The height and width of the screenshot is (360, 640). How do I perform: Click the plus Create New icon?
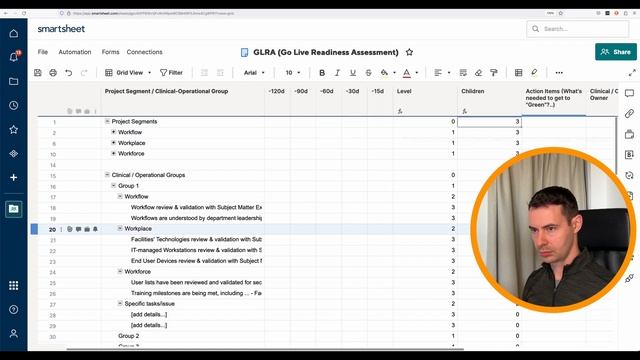pyautogui.click(x=13, y=178)
